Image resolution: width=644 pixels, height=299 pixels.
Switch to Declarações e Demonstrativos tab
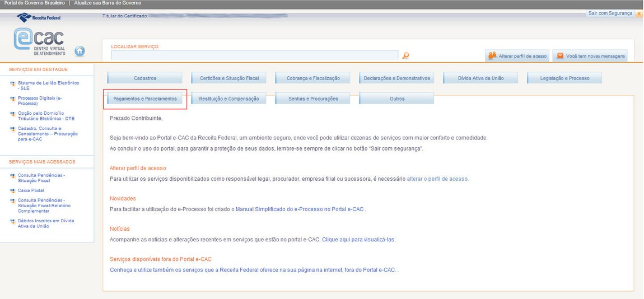point(396,78)
